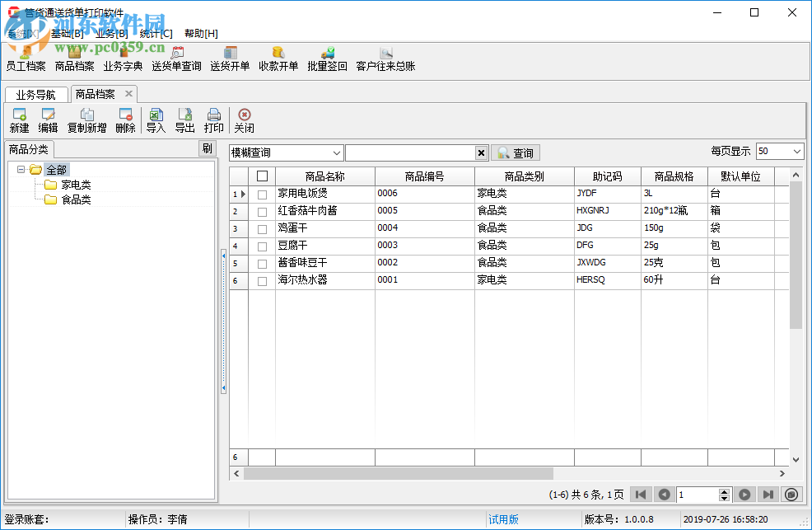Select the 商品分类 panel tab
This screenshot has height=530, width=812.
tap(29, 149)
